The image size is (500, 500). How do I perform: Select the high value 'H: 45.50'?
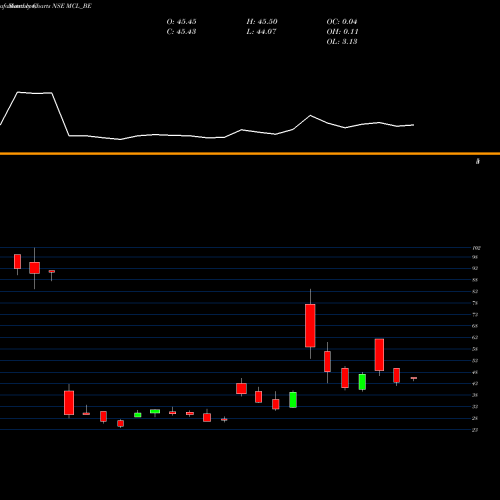tap(262, 22)
